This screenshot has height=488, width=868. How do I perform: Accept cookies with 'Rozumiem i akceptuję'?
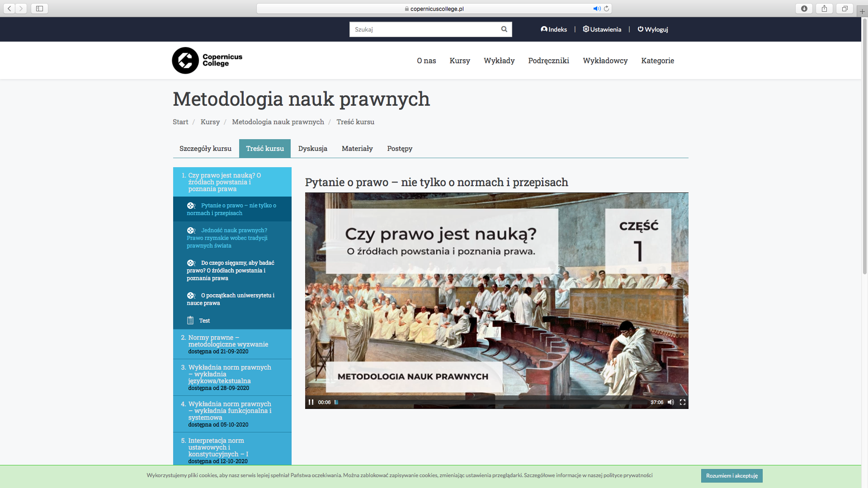[732, 475]
